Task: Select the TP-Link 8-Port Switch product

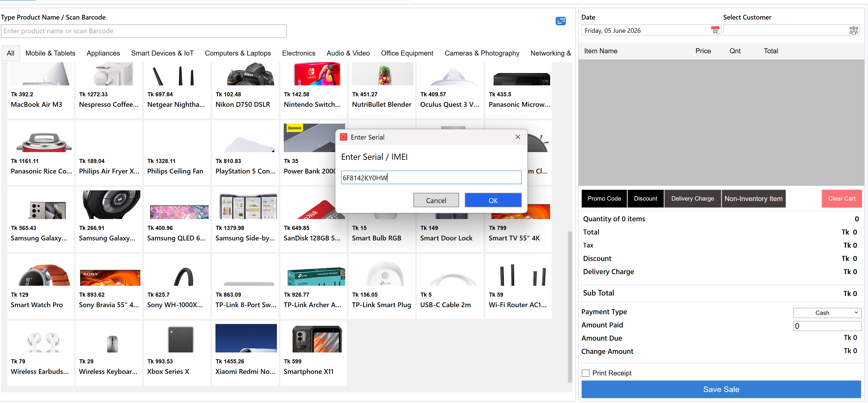Action: coord(245,286)
